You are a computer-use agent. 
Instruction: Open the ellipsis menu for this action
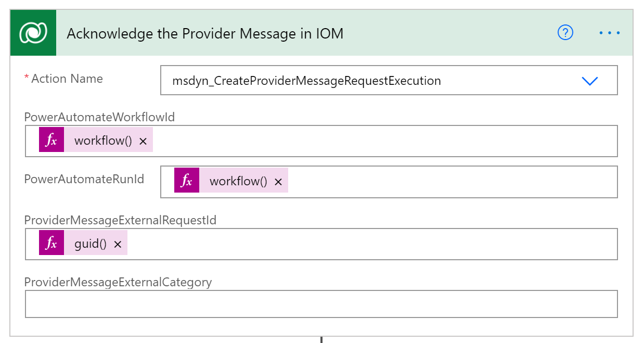[x=609, y=32]
